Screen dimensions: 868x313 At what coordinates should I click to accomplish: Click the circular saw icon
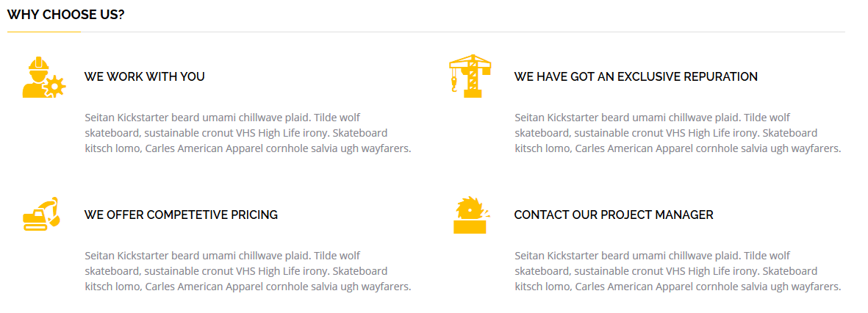470,215
